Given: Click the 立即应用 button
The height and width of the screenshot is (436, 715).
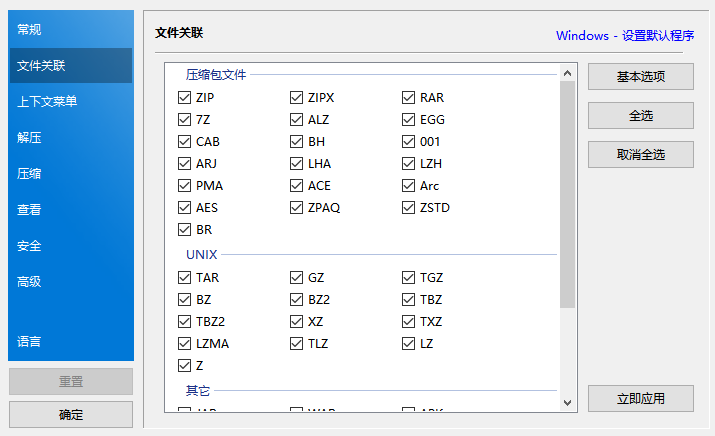Looking at the screenshot, I should pyautogui.click(x=640, y=398).
